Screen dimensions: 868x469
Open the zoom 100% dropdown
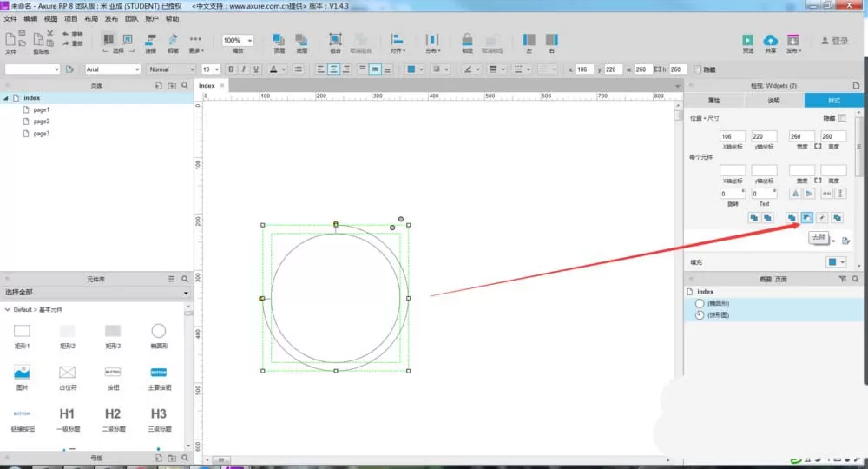pyautogui.click(x=238, y=41)
